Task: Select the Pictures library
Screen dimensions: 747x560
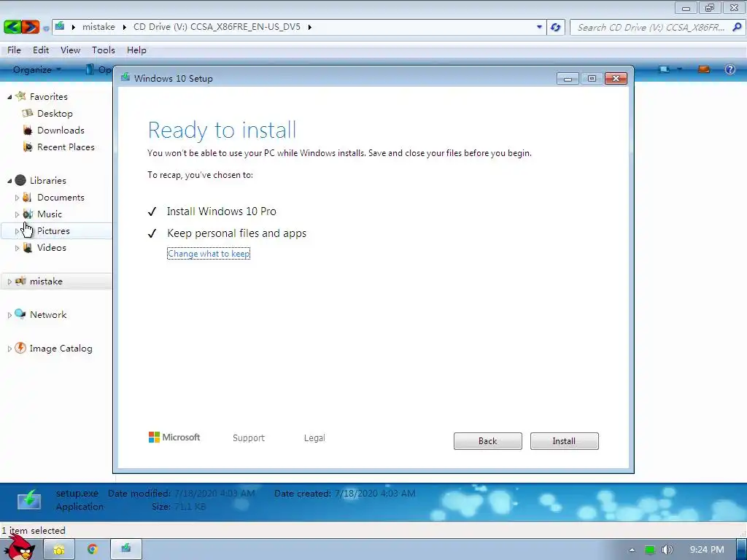Action: point(53,231)
